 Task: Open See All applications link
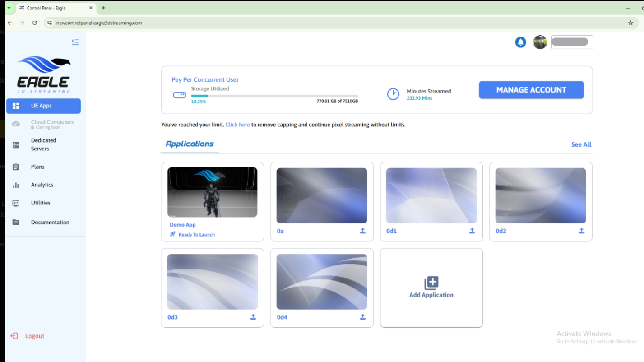coord(581,145)
